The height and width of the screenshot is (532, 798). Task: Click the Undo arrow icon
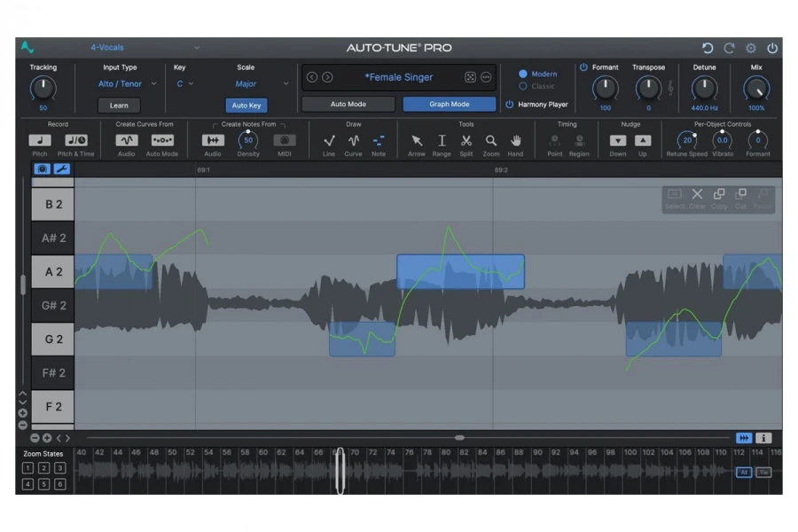[707, 48]
